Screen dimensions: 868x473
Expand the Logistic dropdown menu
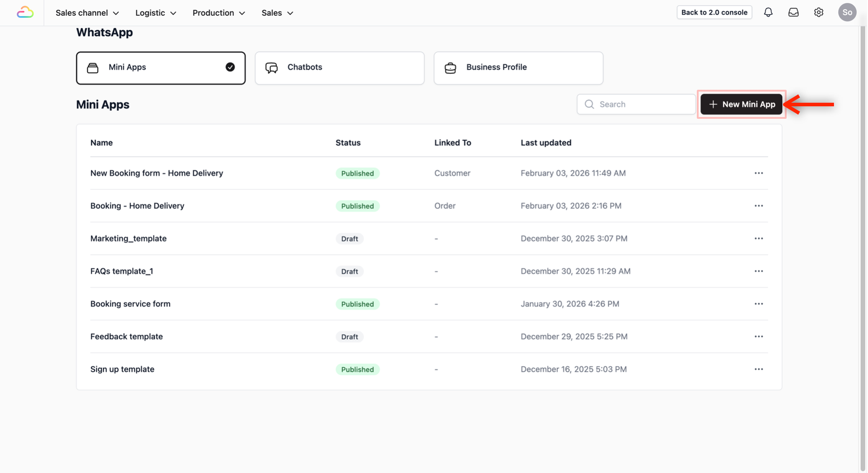156,13
